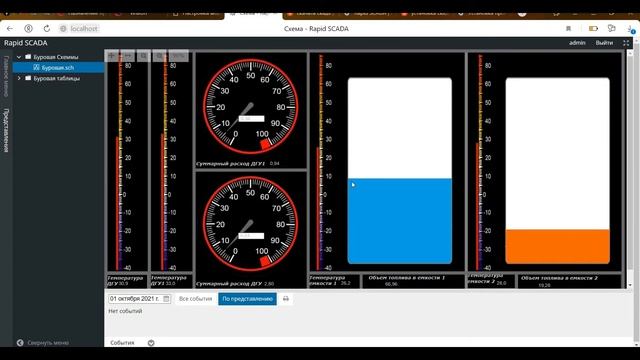Click the second scheme toolbar button (arrows)
The image size is (640, 360).
(128, 56)
